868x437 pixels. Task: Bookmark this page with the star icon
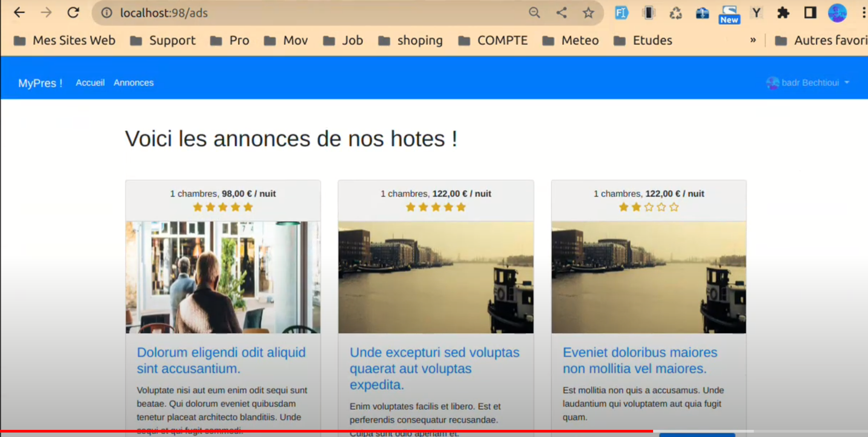[x=588, y=13]
